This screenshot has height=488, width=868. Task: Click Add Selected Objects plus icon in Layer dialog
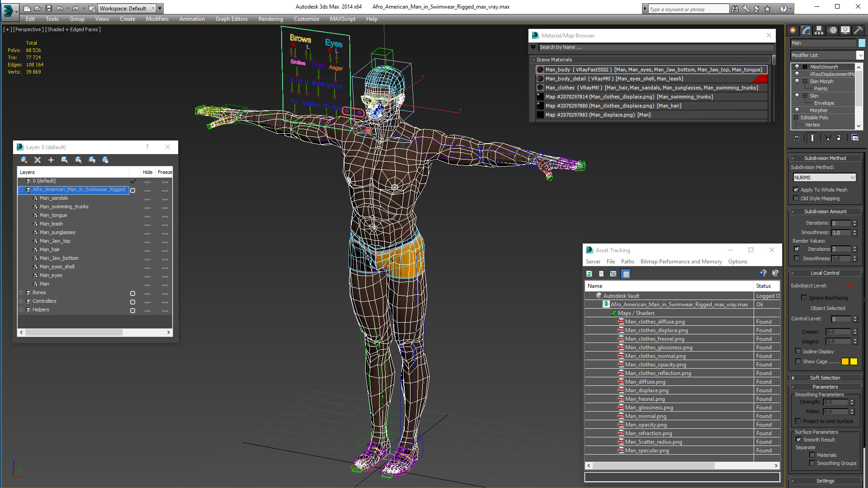pos(51,160)
